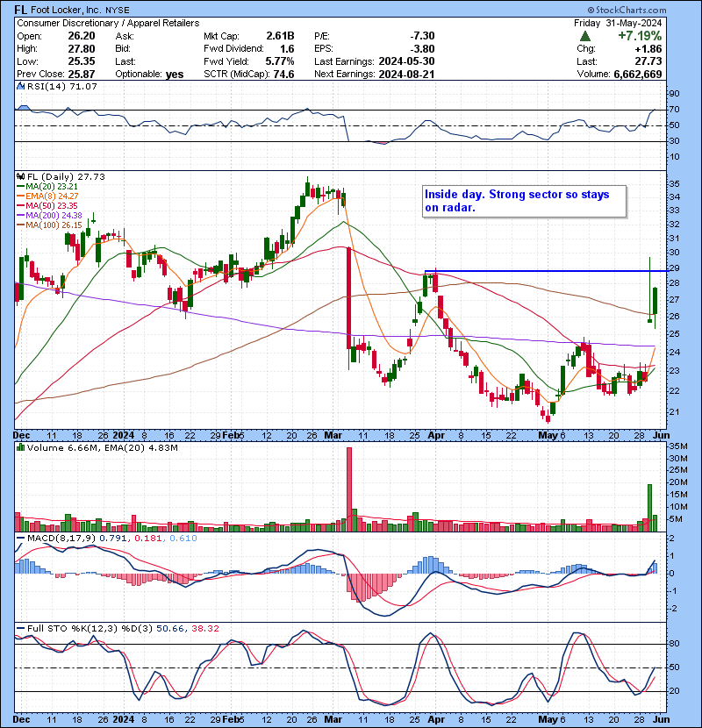Click the SCTR (MidCap) value 74.6

coord(283,75)
